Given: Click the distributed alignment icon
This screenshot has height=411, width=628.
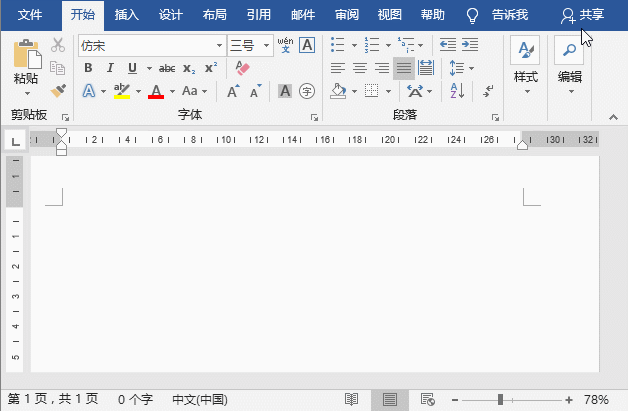Looking at the screenshot, I should pos(426,68).
